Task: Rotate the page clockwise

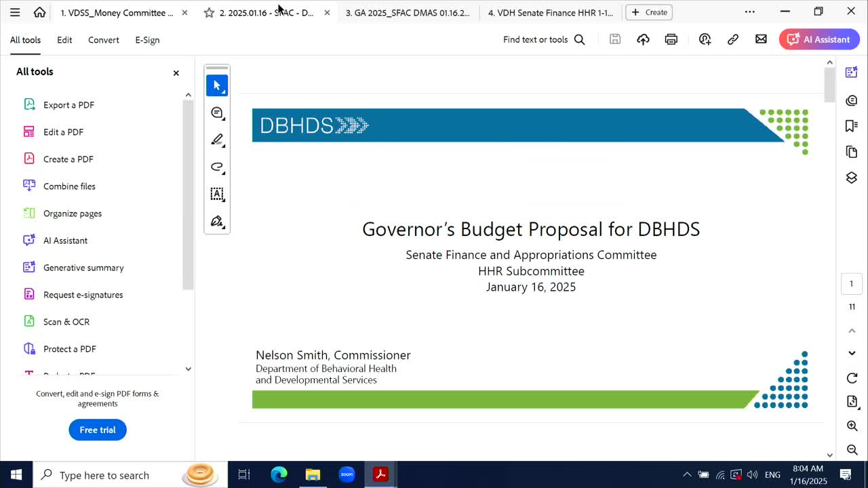Action: tap(852, 378)
